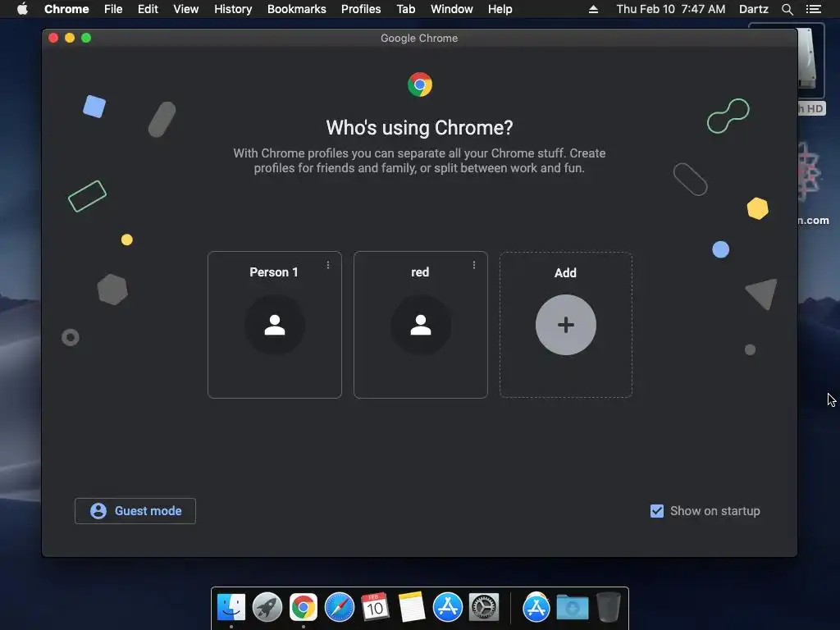Viewport: 840px width, 630px height.
Task: Open System Preferences from the Dock
Action: click(x=484, y=607)
